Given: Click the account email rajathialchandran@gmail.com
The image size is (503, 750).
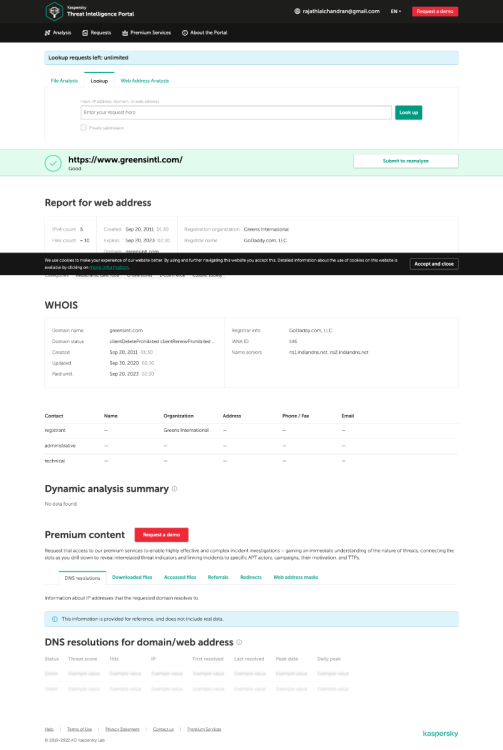Looking at the screenshot, I should 341,11.
